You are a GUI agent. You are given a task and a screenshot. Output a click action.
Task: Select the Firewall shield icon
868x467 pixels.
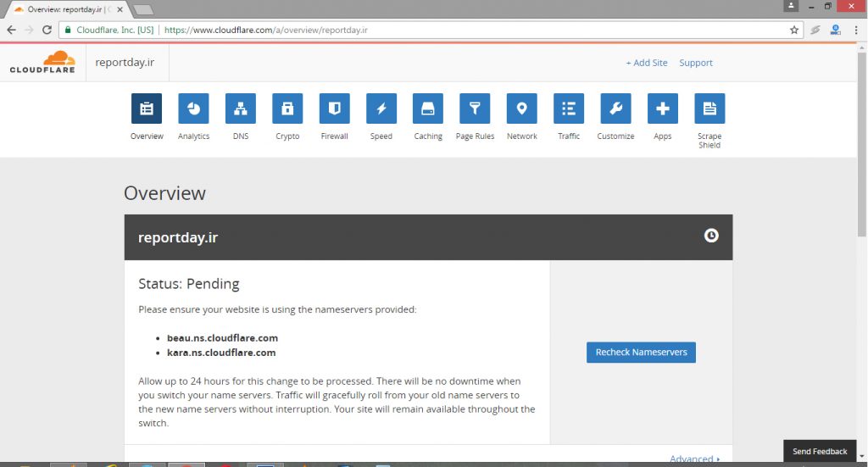click(x=334, y=108)
